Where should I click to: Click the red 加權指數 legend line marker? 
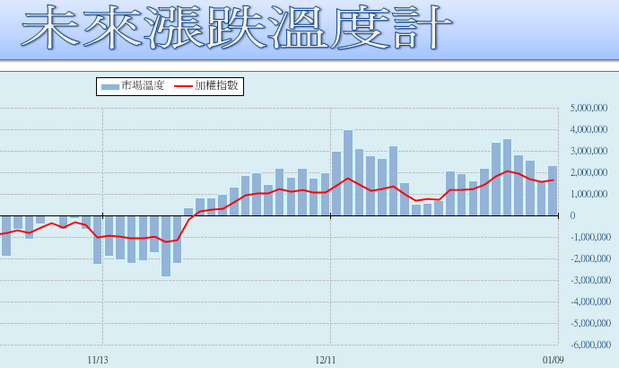pyautogui.click(x=184, y=86)
